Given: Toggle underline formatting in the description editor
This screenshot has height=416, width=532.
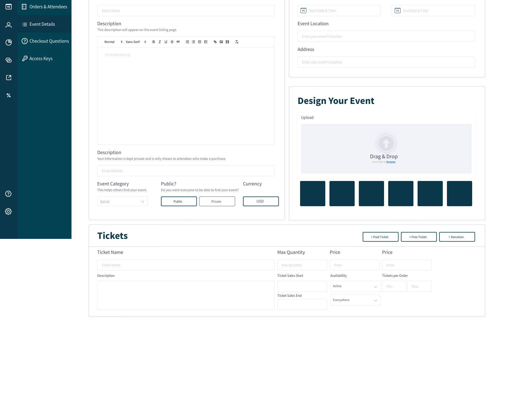Looking at the screenshot, I should pyautogui.click(x=166, y=42).
